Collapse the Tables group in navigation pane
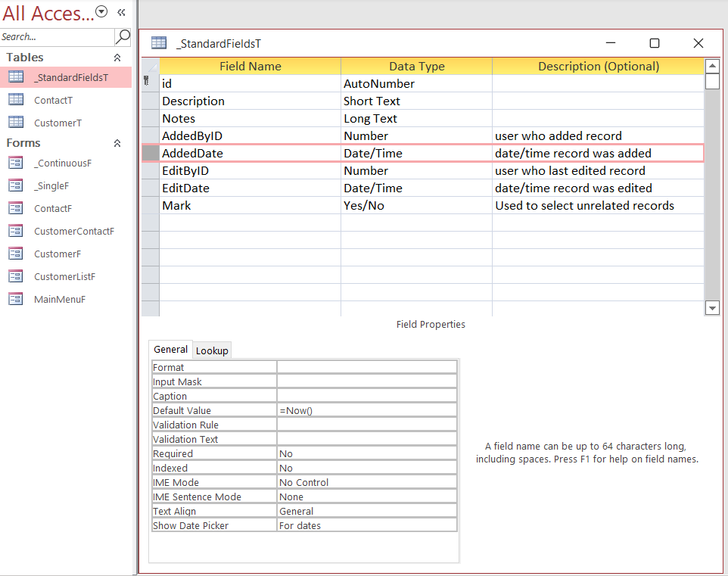Screen dimensions: 728x576 [x=117, y=57]
